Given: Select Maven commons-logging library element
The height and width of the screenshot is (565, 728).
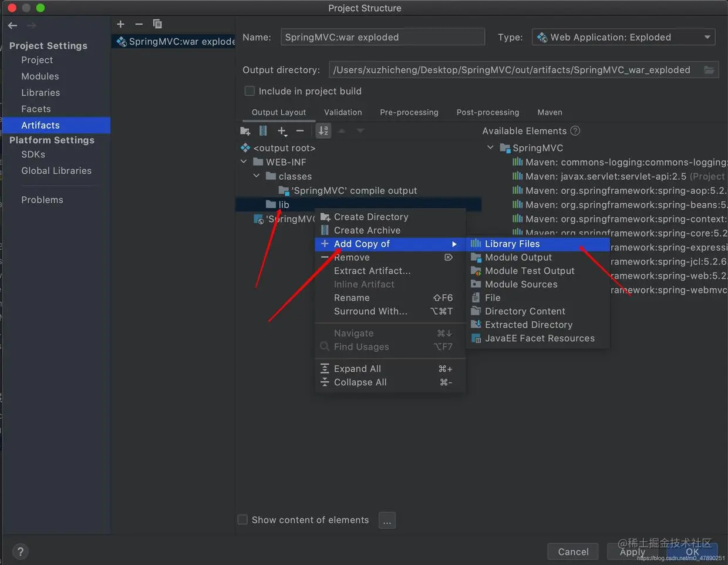Looking at the screenshot, I should click(620, 162).
